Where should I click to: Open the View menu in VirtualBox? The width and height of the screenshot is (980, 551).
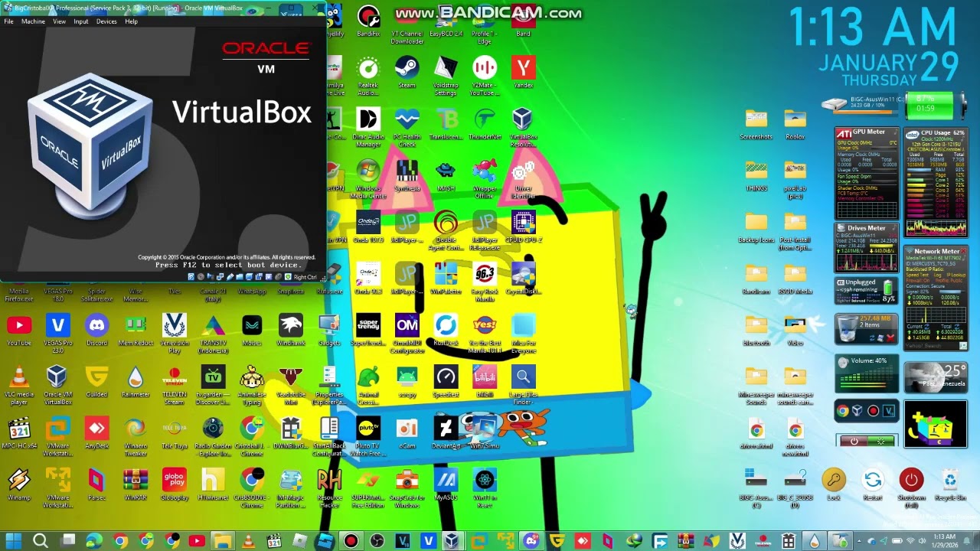click(59, 21)
